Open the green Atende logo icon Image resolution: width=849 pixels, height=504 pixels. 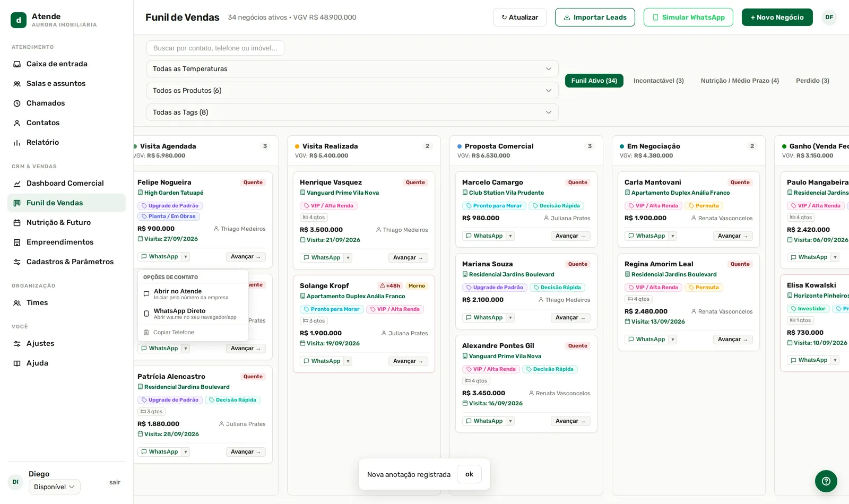pos(19,20)
